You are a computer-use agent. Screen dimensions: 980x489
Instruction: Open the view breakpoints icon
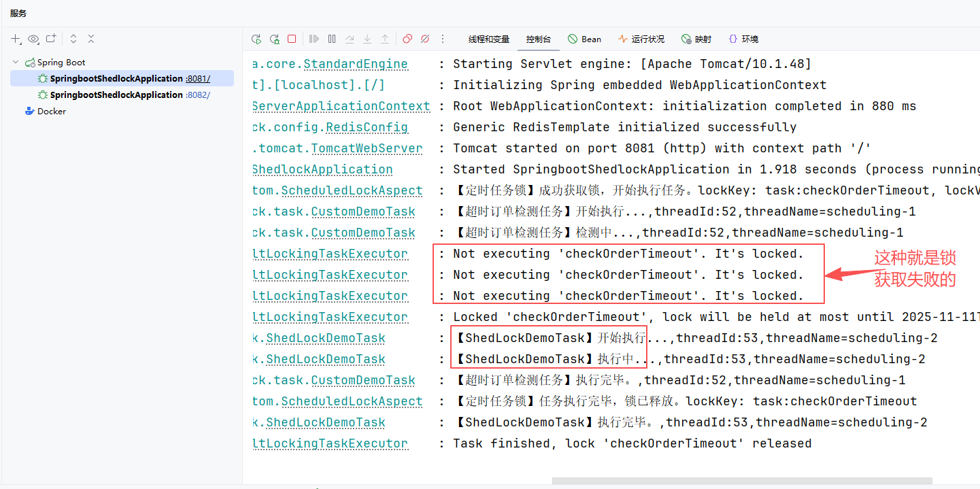pos(407,39)
